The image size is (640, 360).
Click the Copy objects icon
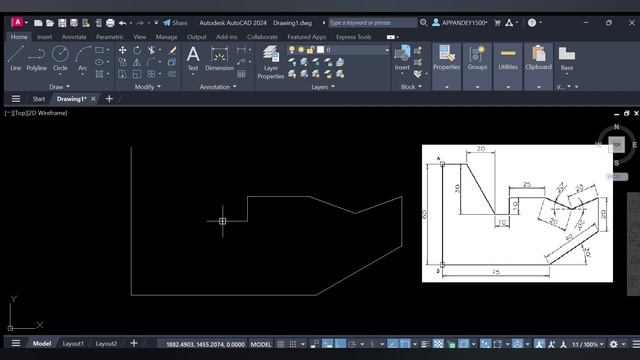122,62
